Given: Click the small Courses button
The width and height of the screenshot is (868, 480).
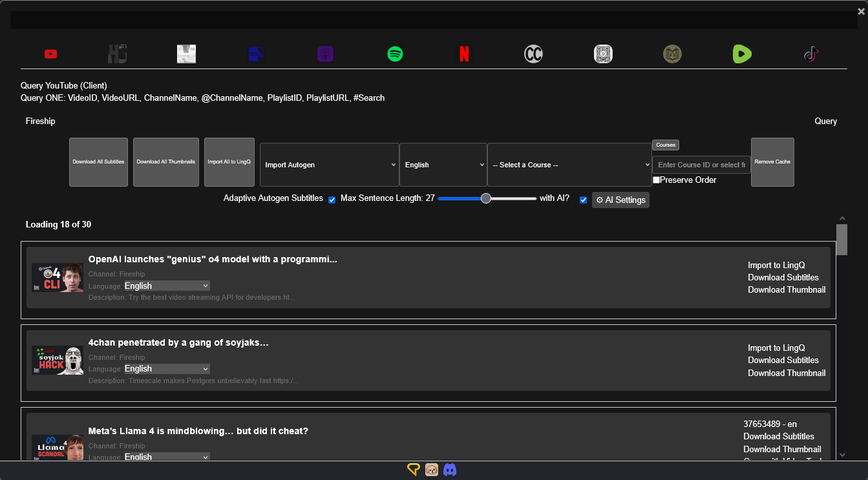Looking at the screenshot, I should point(666,145).
